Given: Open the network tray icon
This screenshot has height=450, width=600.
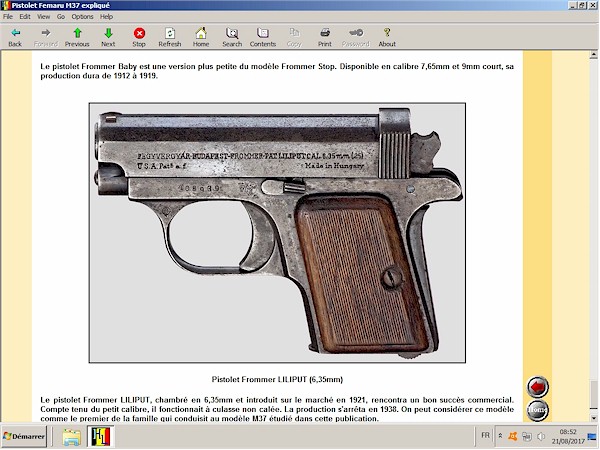Looking at the screenshot, I should (x=527, y=436).
